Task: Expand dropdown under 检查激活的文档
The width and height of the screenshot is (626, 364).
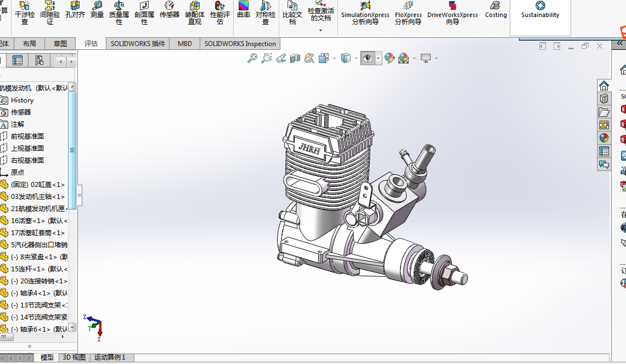Action: (320, 30)
